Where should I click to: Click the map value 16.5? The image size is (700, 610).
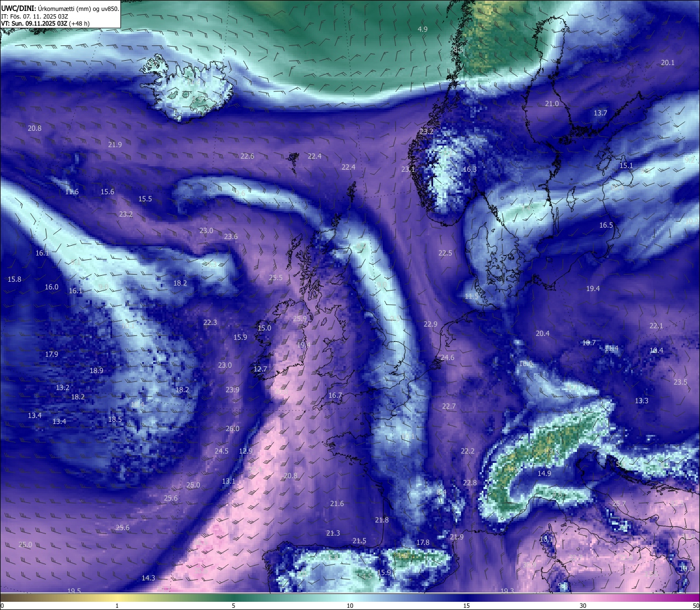606,225
